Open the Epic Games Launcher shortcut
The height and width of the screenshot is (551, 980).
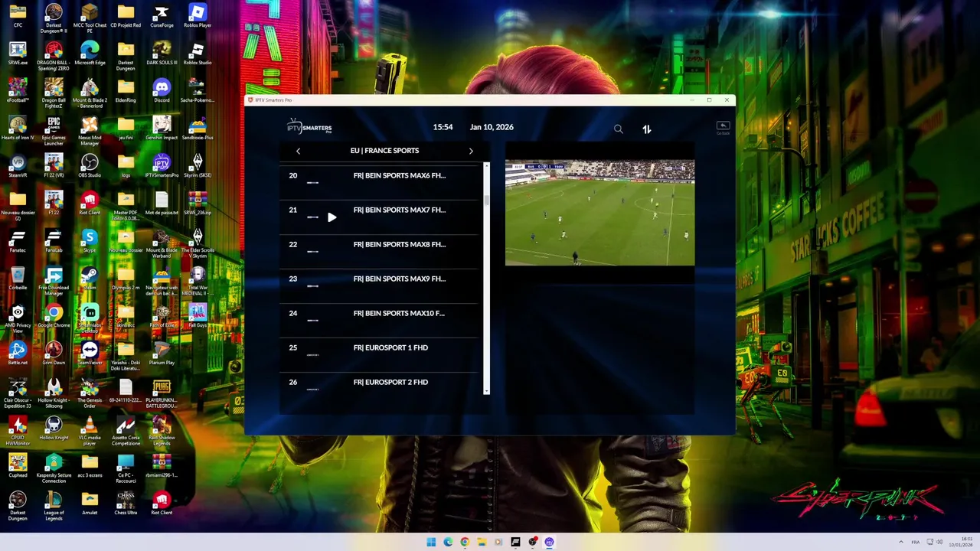54,130
